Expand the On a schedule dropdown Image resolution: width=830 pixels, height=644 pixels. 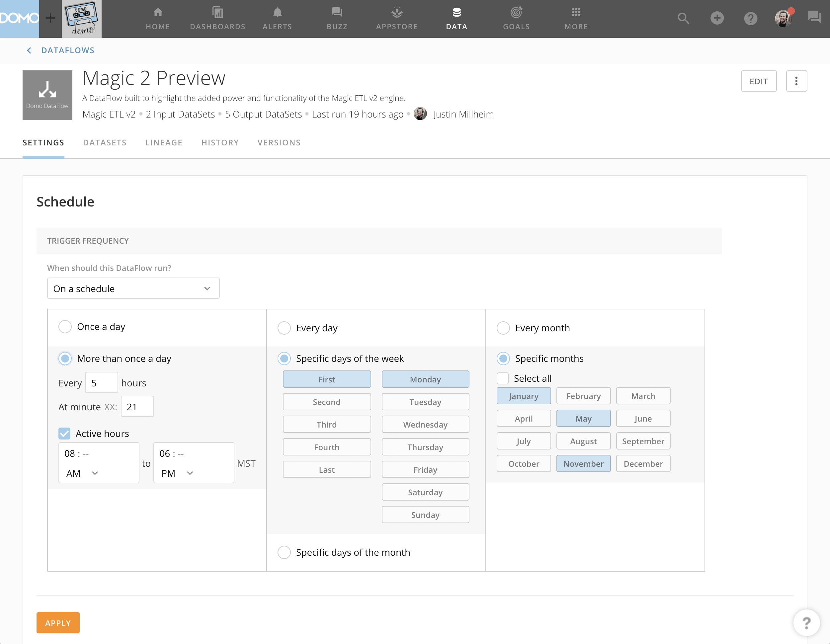(x=133, y=288)
